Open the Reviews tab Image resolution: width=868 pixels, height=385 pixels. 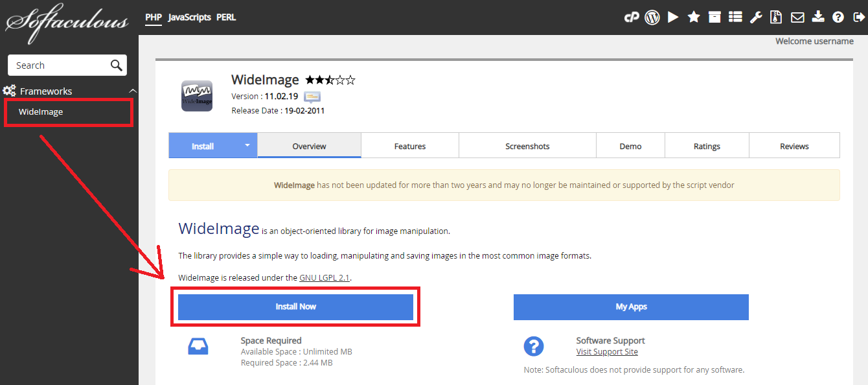click(794, 145)
